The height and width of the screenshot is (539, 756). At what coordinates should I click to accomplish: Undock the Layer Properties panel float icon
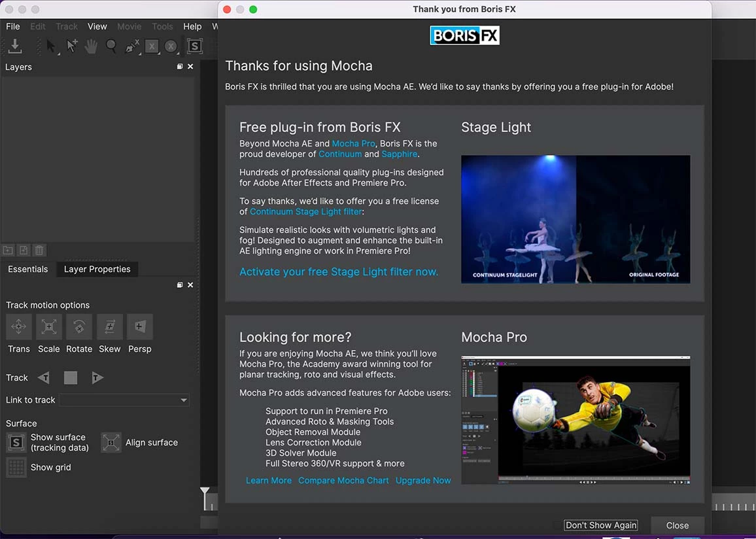[x=180, y=285]
